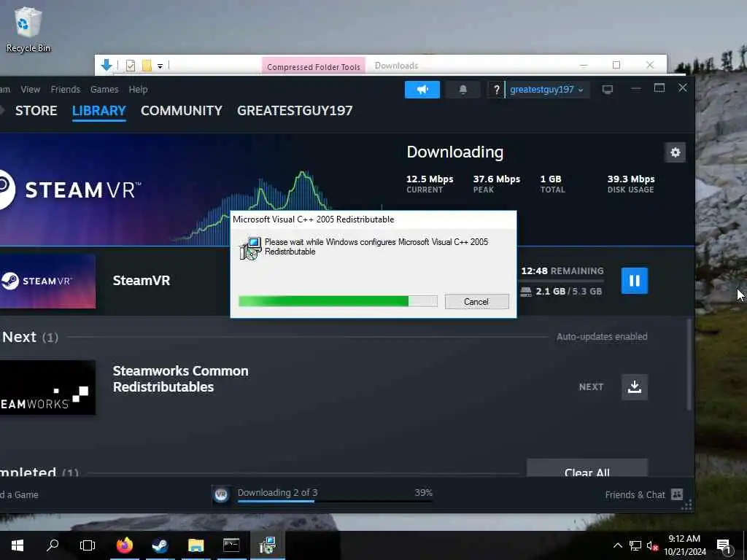Open the terminal window taskbar icon

[231, 545]
